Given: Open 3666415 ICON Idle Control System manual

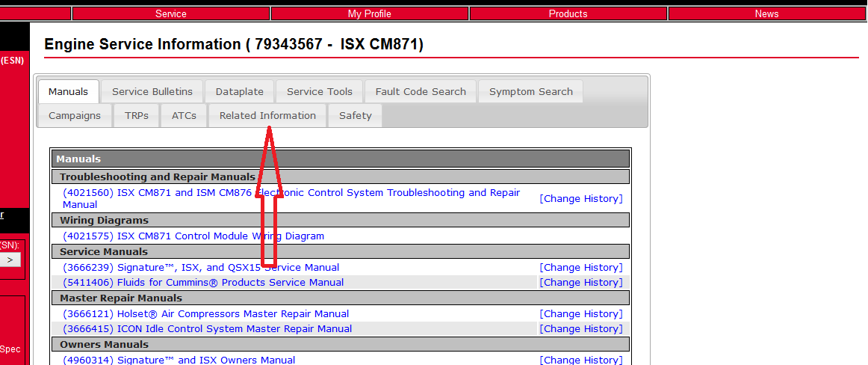Looking at the screenshot, I should tap(207, 329).
